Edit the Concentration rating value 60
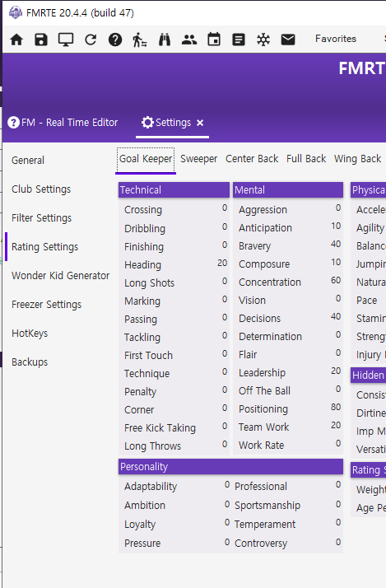The image size is (386, 588). coord(336,281)
